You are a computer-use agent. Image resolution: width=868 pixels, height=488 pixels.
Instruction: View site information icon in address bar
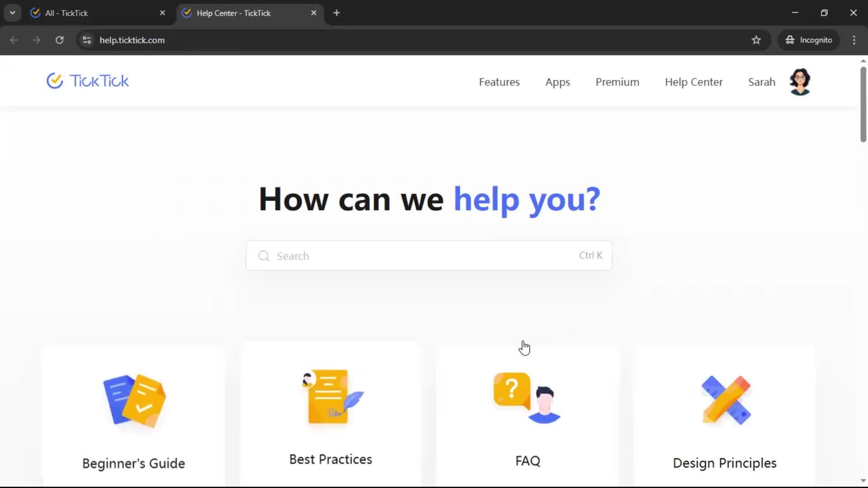pyautogui.click(x=87, y=40)
